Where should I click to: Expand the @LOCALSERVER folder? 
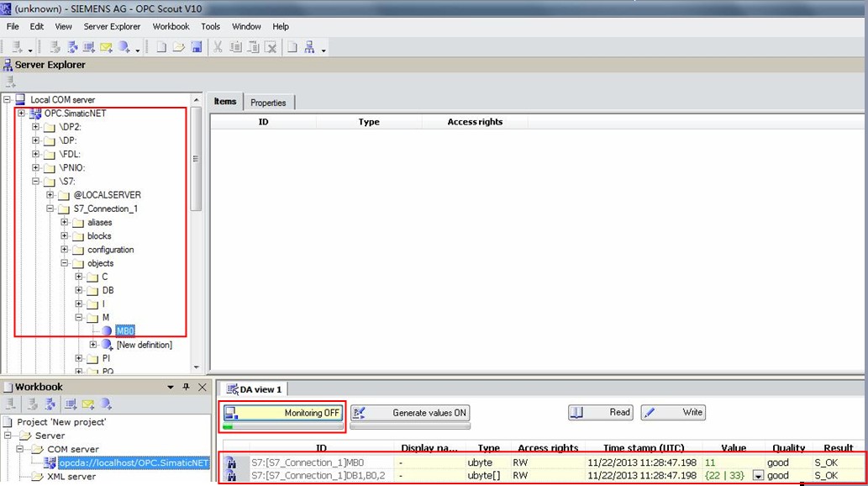(50, 194)
